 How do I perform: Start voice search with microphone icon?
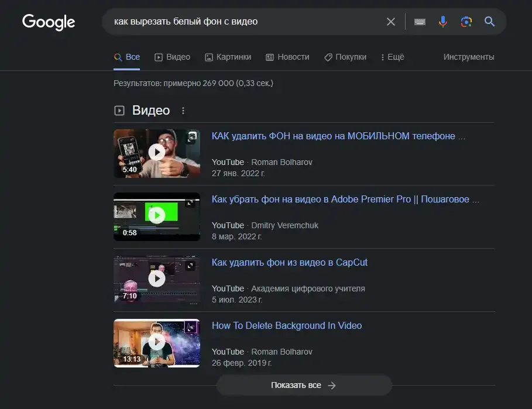pos(443,22)
